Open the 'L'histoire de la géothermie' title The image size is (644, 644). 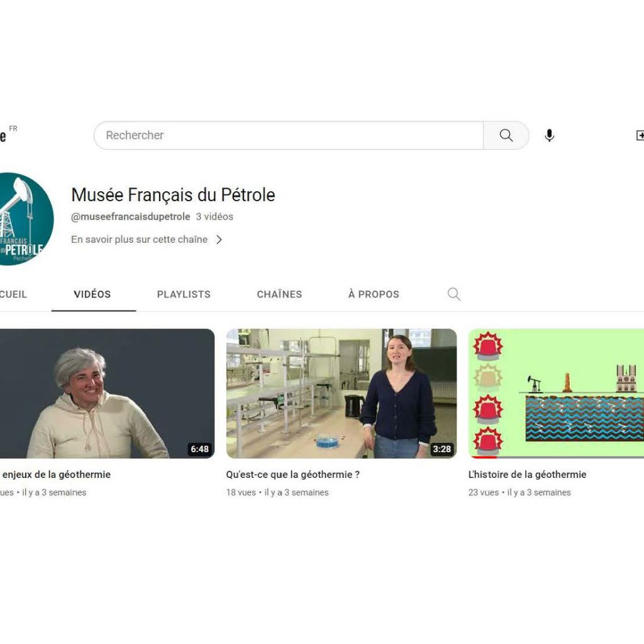coord(528,474)
